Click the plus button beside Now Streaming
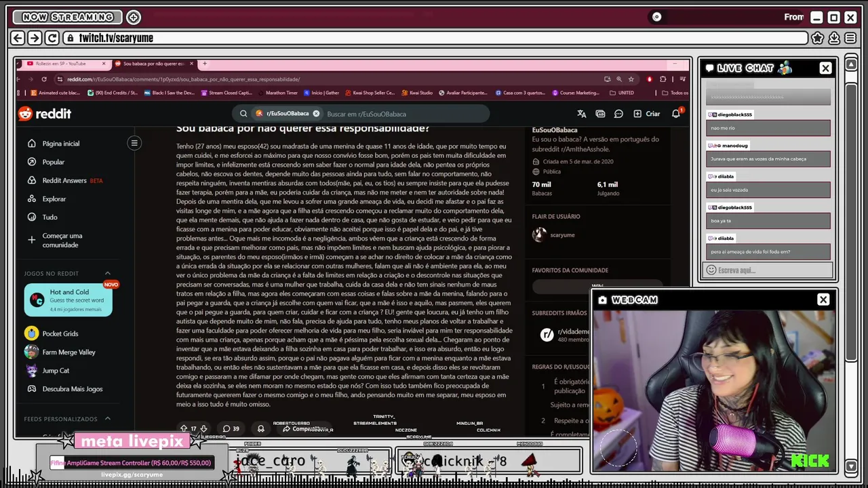The width and height of the screenshot is (868, 488). [x=134, y=17]
